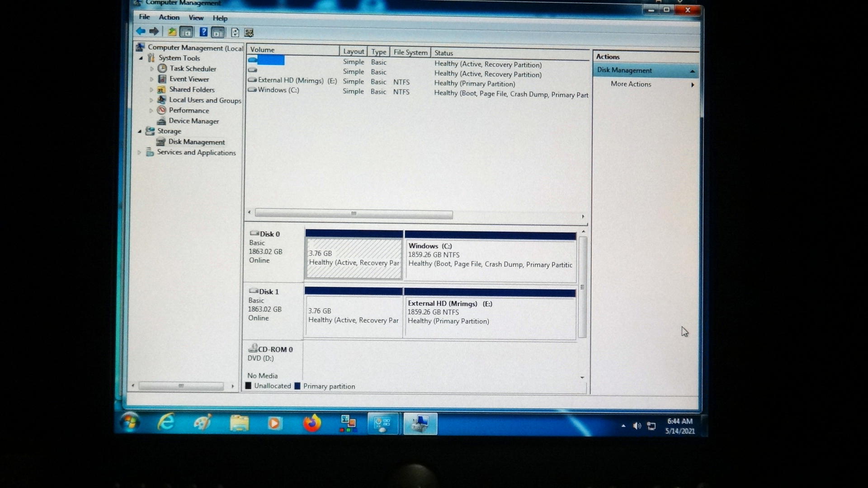The image size is (868, 488).
Task: Click the Disk 1 label panel
Action: pyautogui.click(x=274, y=311)
